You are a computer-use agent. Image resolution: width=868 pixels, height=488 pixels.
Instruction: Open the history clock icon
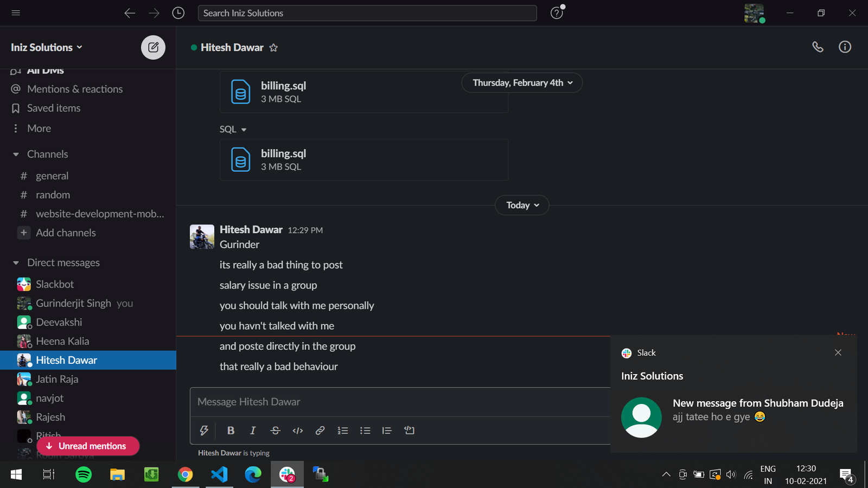[178, 13]
